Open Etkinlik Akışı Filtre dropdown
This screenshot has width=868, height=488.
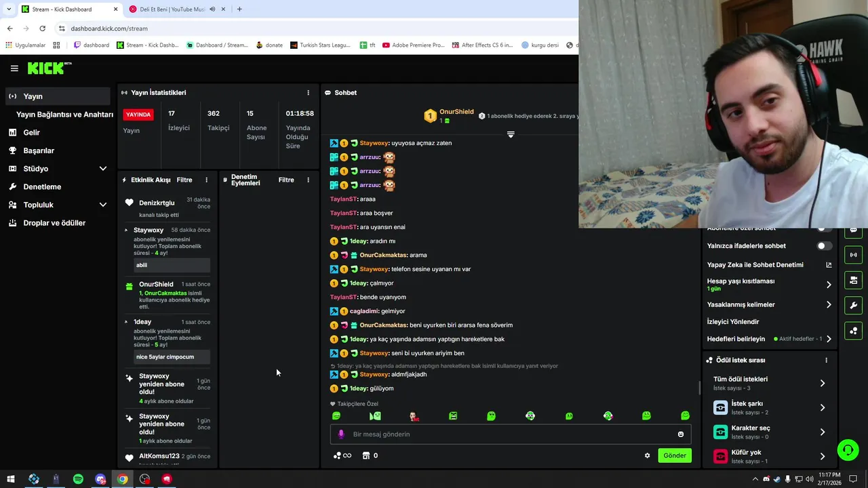184,180
